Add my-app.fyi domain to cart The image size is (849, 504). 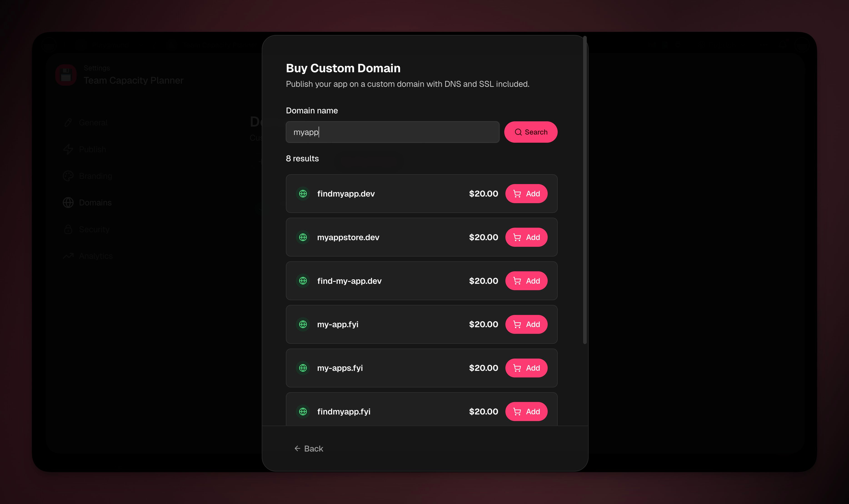(526, 324)
